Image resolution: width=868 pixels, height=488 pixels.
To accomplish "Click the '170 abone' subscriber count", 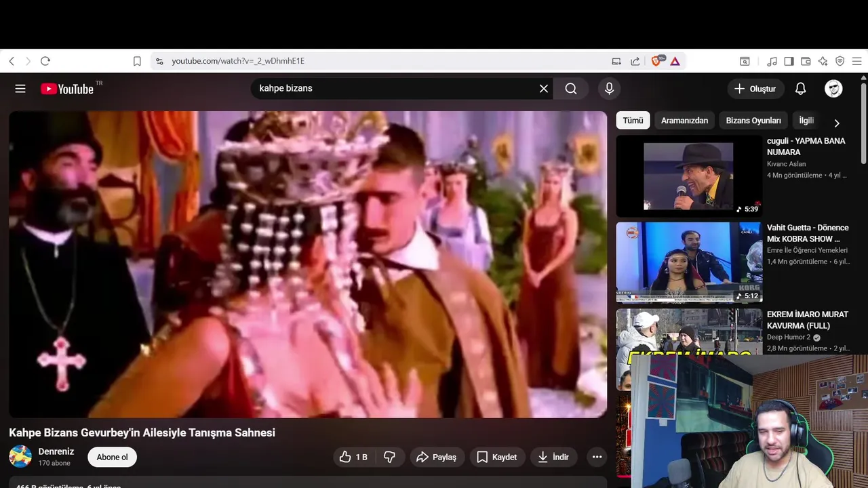I will pyautogui.click(x=54, y=464).
